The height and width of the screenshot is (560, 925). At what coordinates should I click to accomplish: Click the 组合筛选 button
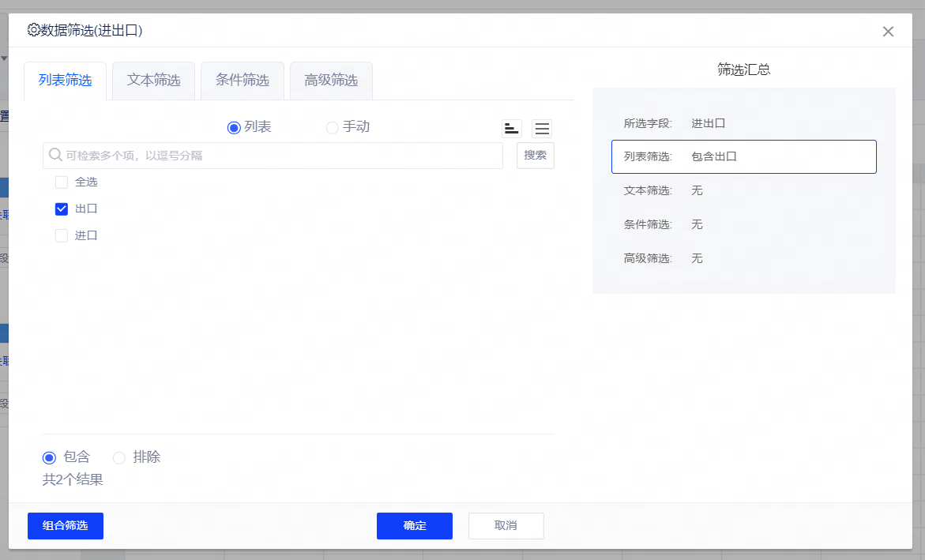tap(66, 526)
